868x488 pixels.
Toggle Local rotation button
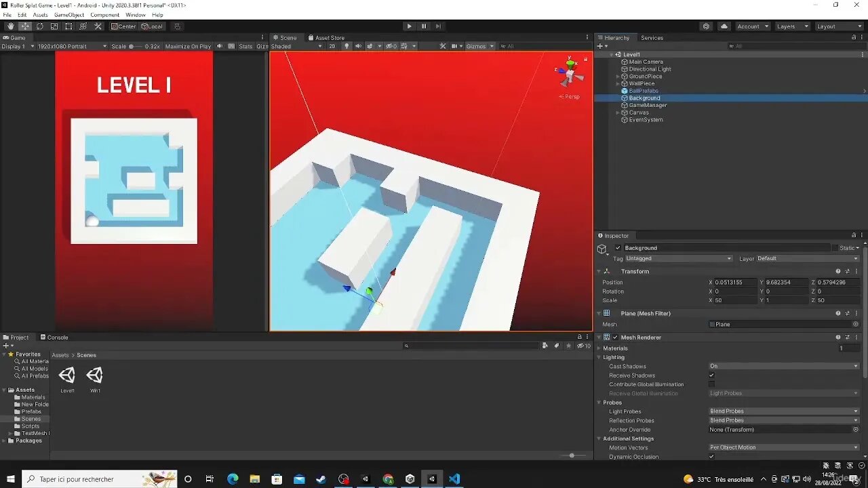tap(152, 26)
